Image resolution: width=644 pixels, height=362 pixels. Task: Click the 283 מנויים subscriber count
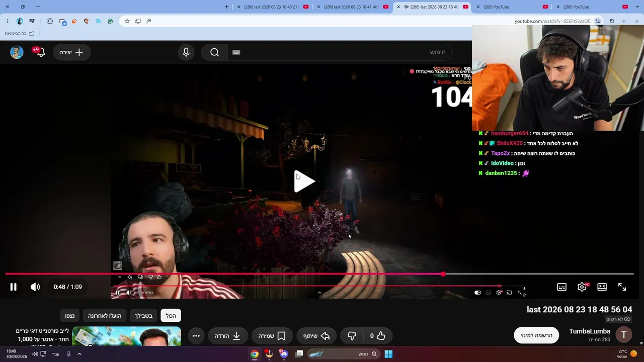(x=600, y=340)
